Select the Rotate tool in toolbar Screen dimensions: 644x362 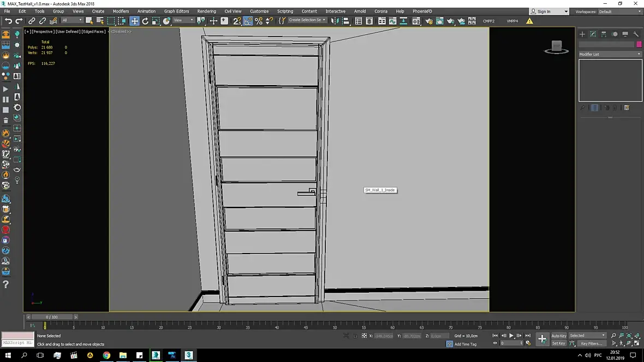tap(145, 21)
